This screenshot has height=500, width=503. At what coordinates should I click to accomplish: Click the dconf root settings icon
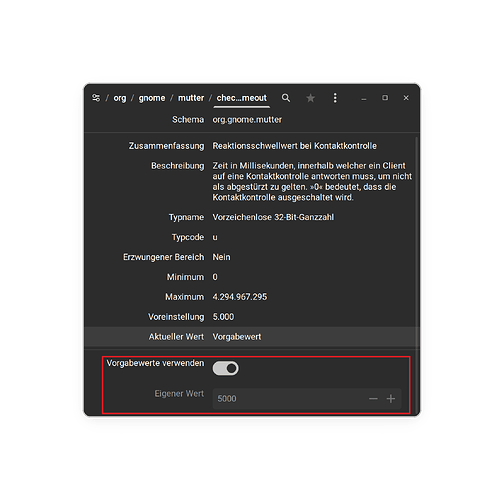[x=96, y=98]
